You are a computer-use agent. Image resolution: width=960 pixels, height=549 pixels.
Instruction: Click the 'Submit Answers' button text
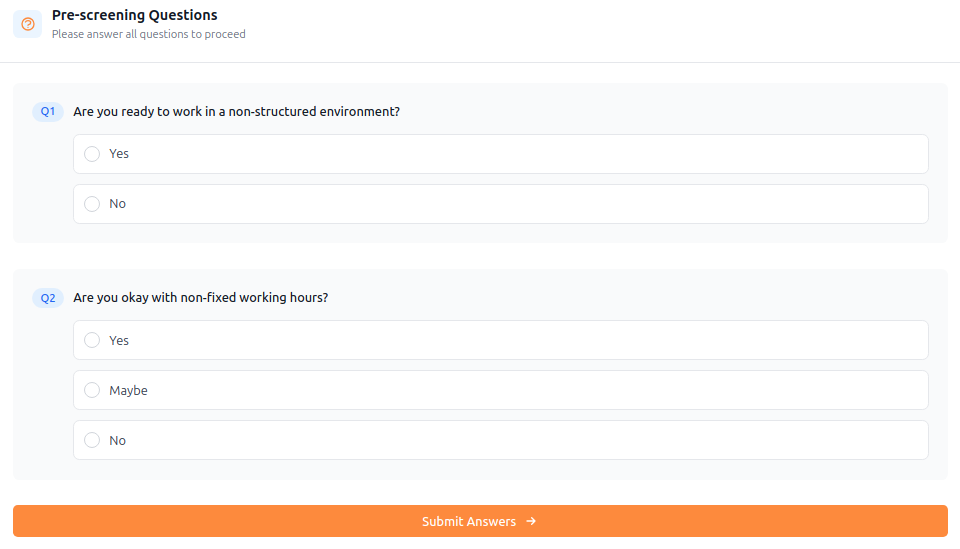point(468,522)
